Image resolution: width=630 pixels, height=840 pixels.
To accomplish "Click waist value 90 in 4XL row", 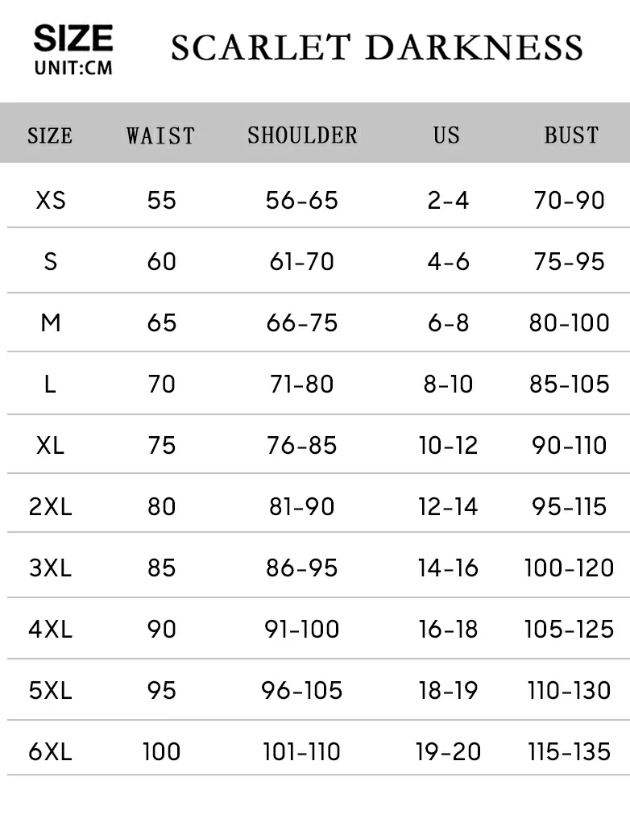I will [161, 629].
